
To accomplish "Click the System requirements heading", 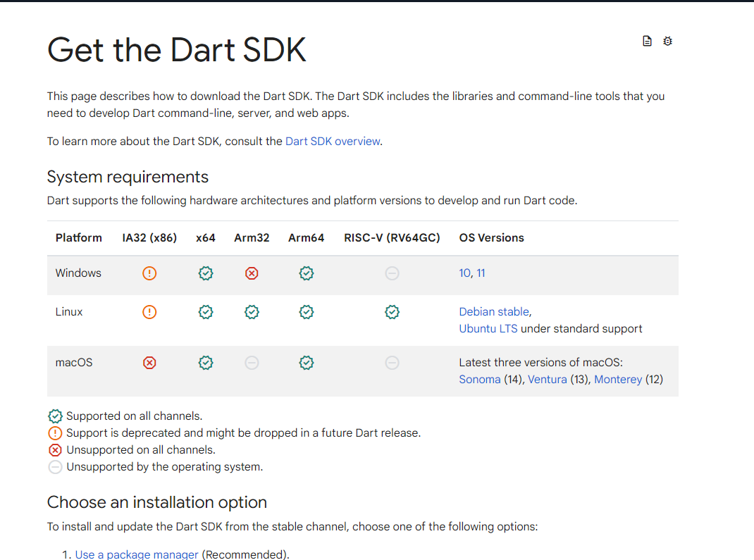I will click(128, 177).
